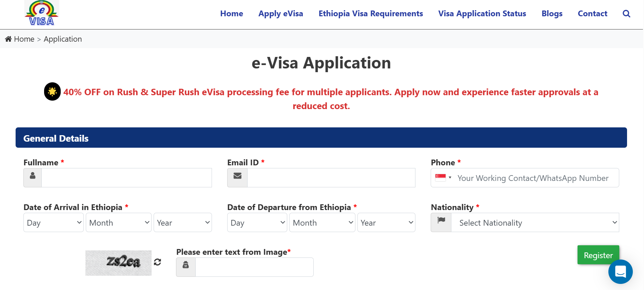Open phone country flag selector
Viewport: 644px width, 290px height.
(x=443, y=178)
